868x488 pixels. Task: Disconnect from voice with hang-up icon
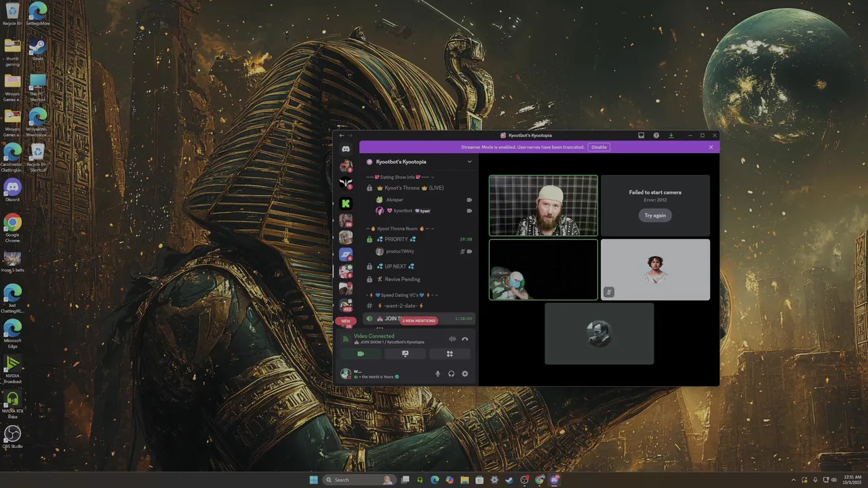click(465, 339)
